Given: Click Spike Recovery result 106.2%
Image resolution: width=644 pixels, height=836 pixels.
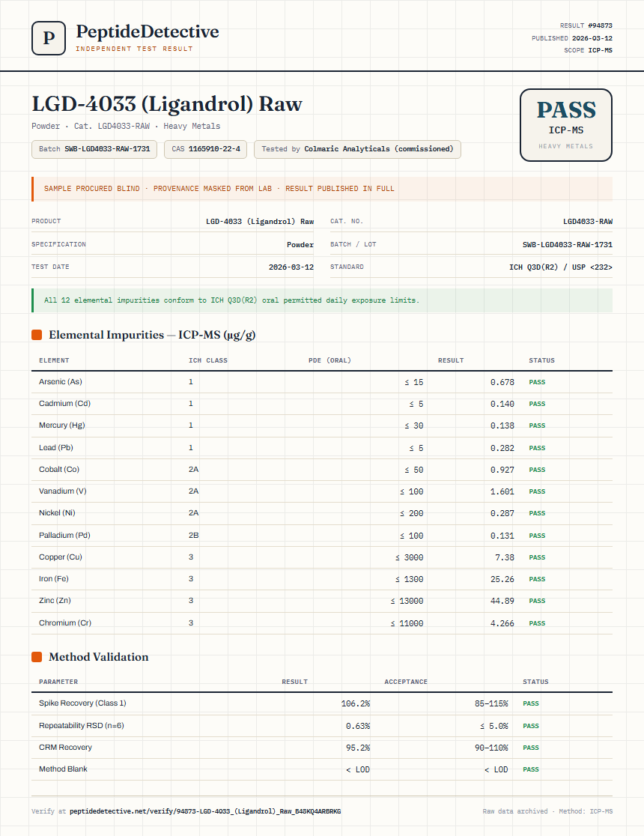Looking at the screenshot, I should [x=356, y=703].
